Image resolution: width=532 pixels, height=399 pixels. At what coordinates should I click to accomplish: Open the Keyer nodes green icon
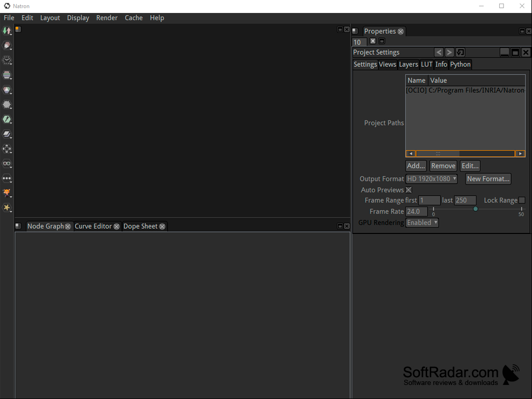click(x=7, y=119)
